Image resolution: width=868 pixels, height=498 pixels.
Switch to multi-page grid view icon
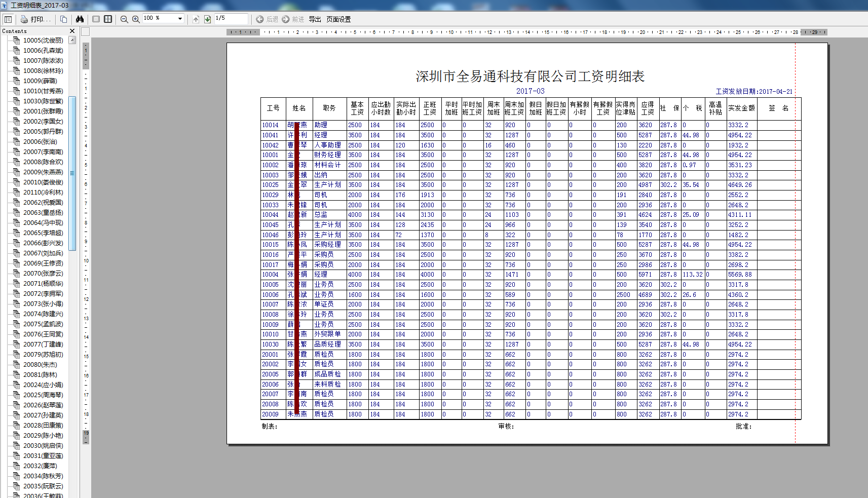[108, 19]
